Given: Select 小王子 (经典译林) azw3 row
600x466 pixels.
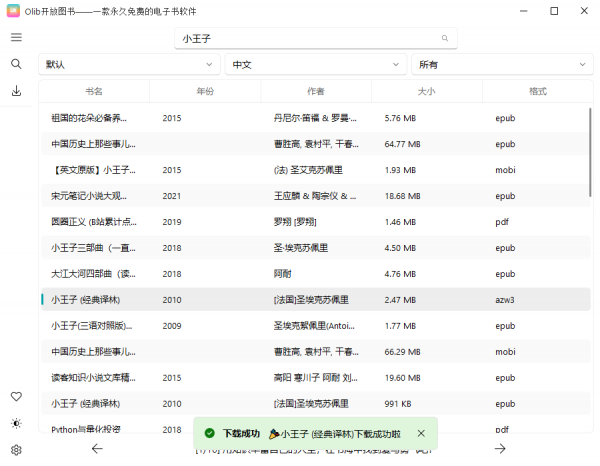Looking at the screenshot, I should pyautogui.click(x=315, y=300).
